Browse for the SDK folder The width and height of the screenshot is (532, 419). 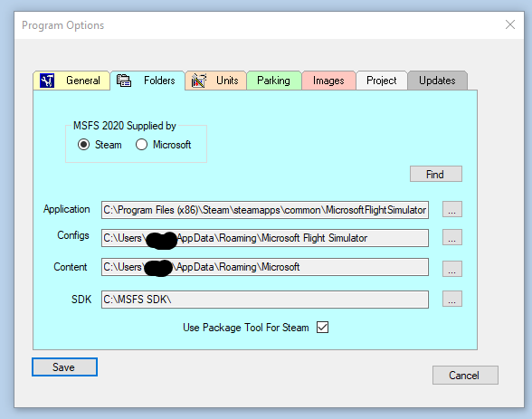point(452,299)
